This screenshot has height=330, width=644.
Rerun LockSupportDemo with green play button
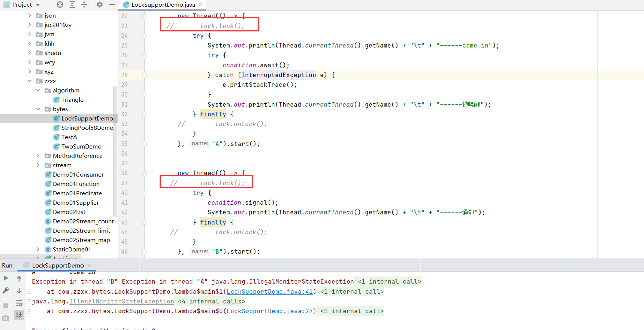(x=6, y=278)
